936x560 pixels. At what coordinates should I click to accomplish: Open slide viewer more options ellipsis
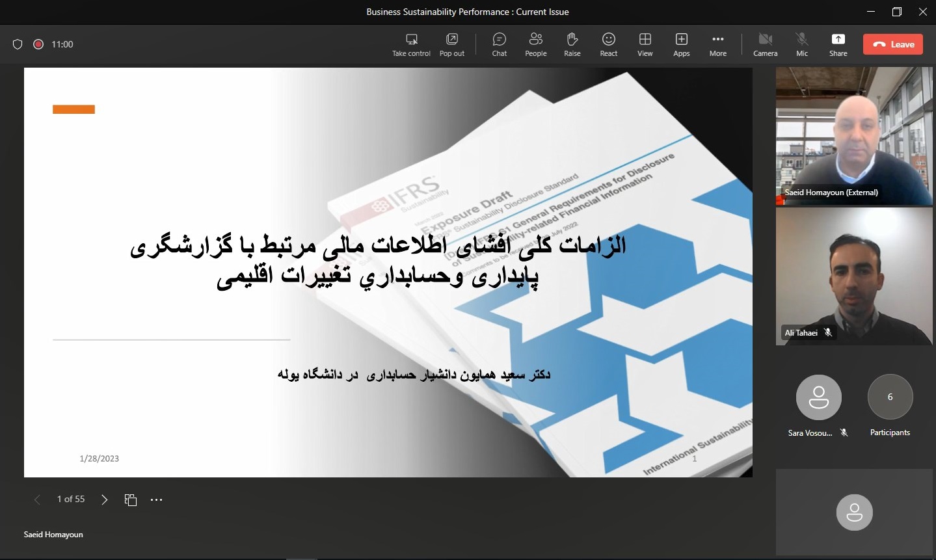coord(157,500)
